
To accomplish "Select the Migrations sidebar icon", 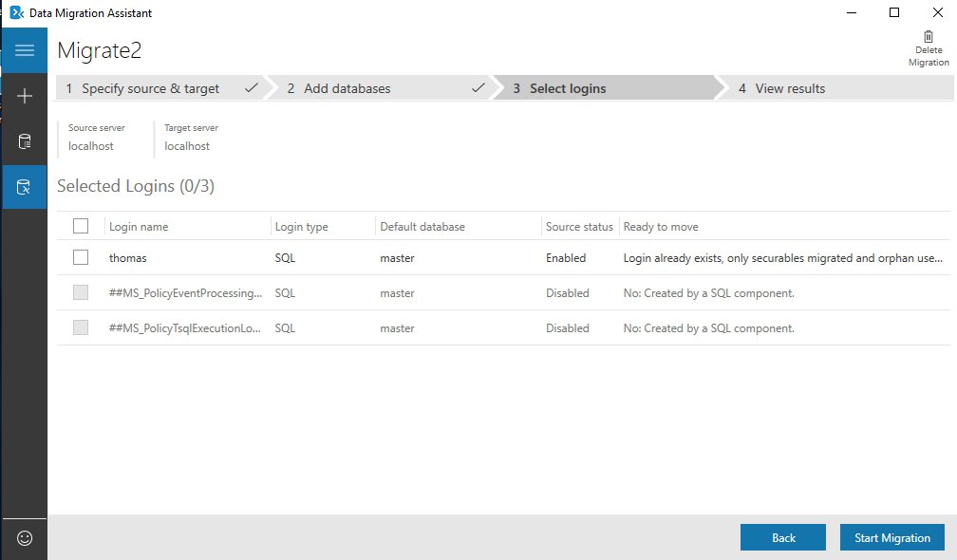I will click(24, 186).
